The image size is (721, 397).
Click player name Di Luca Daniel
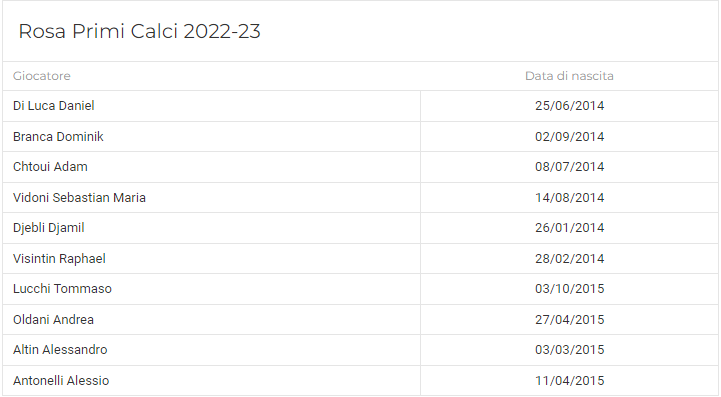click(53, 106)
